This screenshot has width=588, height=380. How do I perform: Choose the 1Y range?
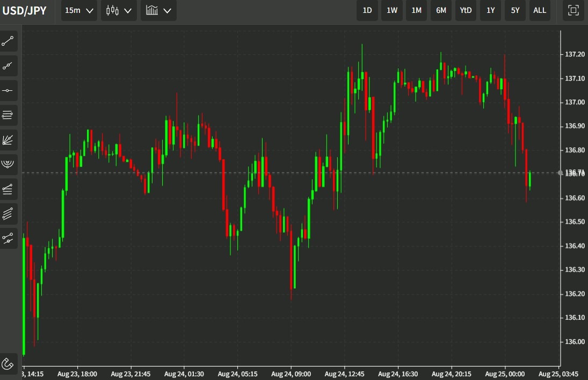tap(490, 10)
